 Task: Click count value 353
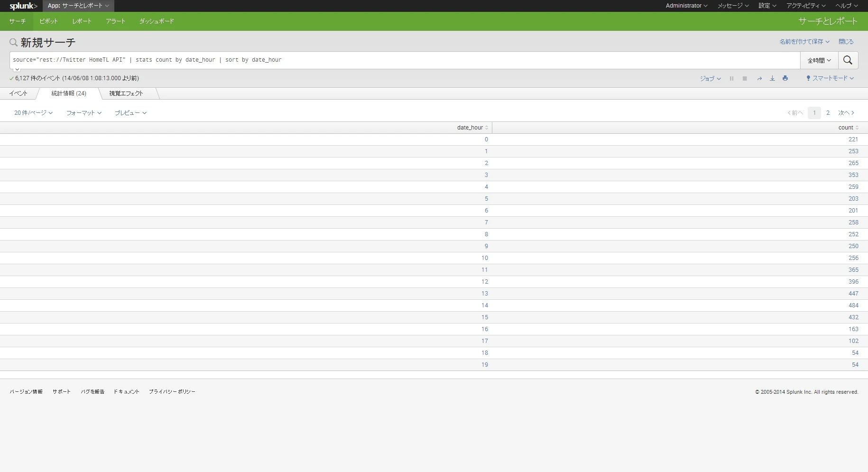click(853, 175)
